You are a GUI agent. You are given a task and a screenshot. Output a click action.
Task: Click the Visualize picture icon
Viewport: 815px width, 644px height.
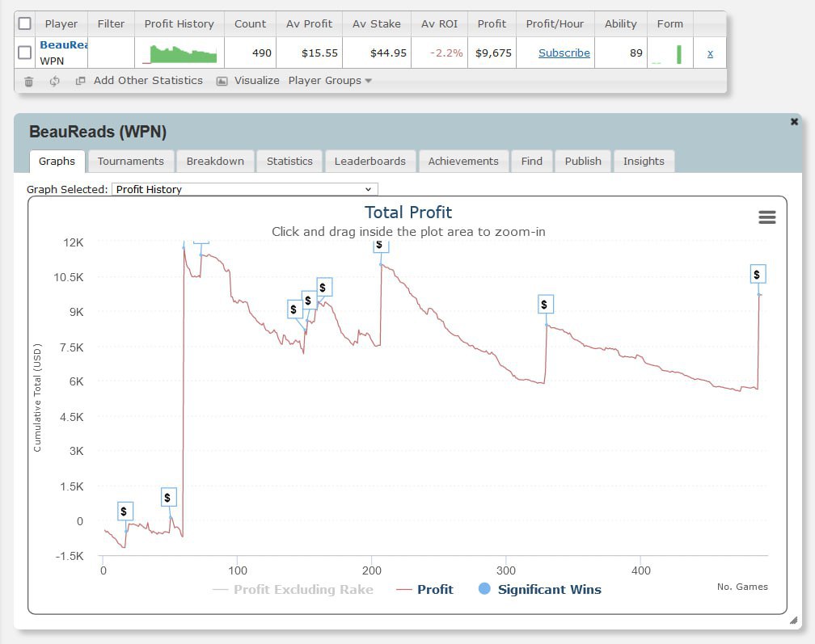pyautogui.click(x=222, y=81)
